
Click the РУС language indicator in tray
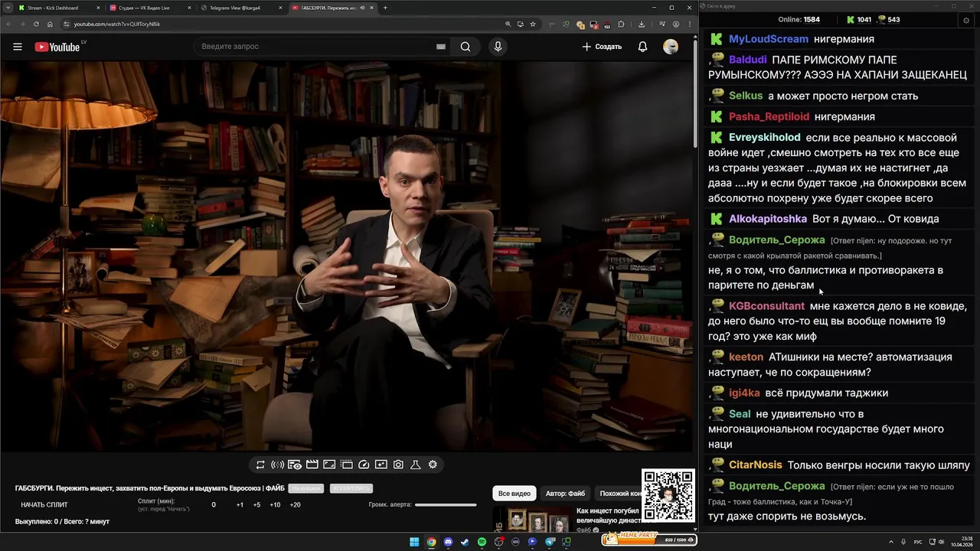coord(918,542)
